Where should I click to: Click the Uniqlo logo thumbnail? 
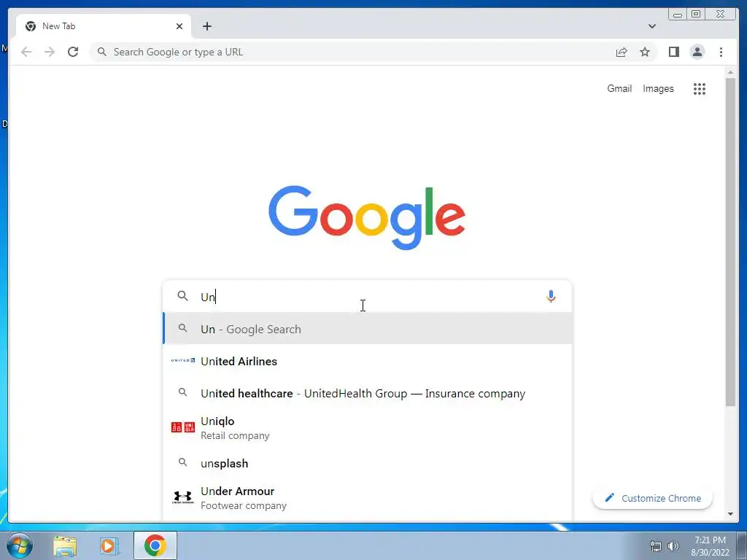point(183,427)
